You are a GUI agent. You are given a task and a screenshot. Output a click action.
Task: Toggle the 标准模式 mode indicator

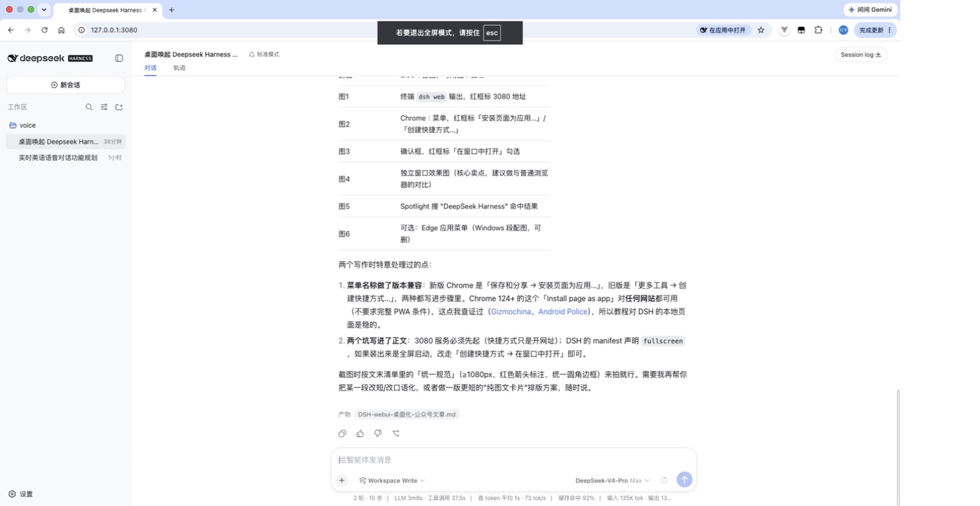(x=264, y=54)
